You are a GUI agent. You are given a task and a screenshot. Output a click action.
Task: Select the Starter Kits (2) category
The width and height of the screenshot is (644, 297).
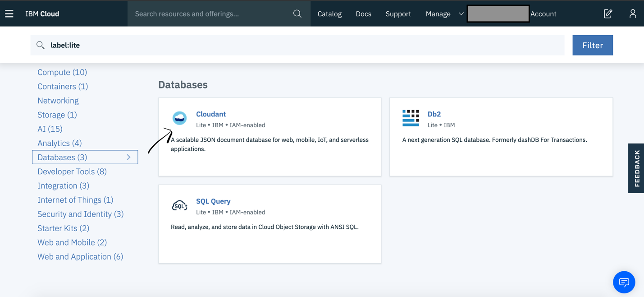[63, 228]
